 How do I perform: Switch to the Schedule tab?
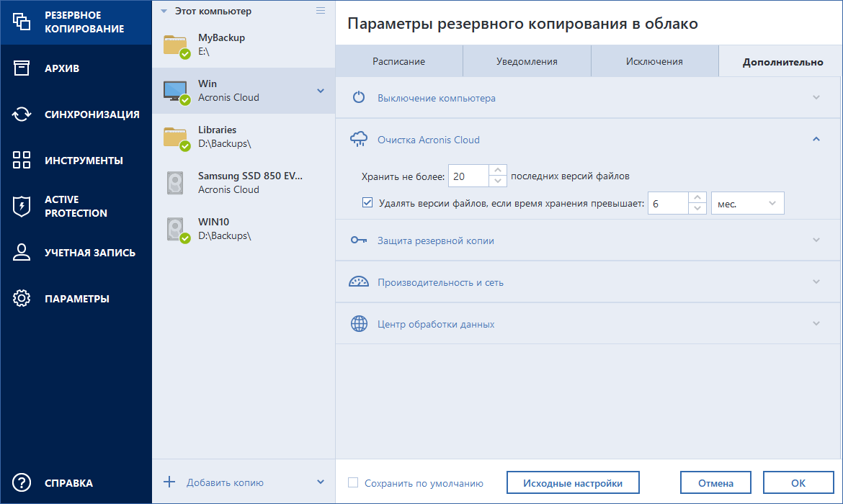(x=398, y=61)
